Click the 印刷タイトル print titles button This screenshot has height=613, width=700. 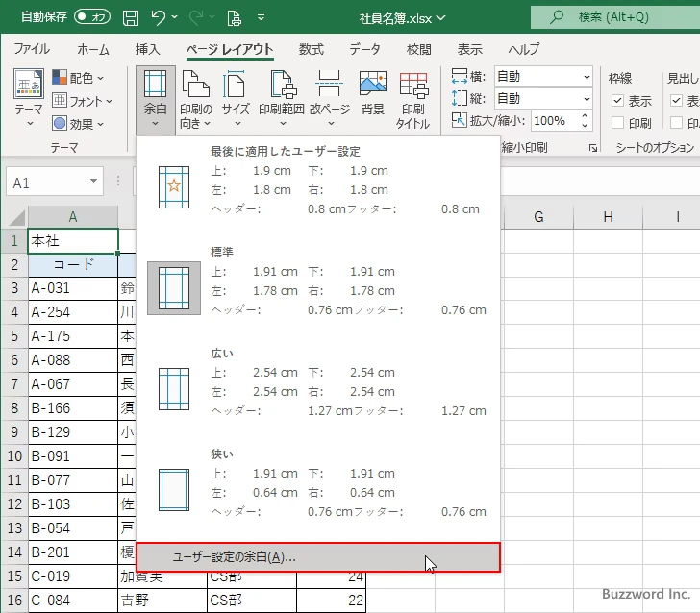[x=412, y=100]
